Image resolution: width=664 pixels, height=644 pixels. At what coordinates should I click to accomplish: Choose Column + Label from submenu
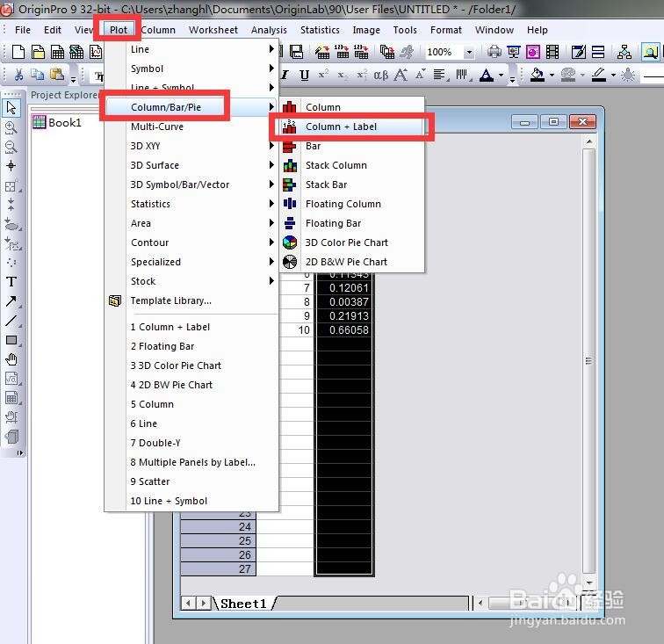pos(351,127)
